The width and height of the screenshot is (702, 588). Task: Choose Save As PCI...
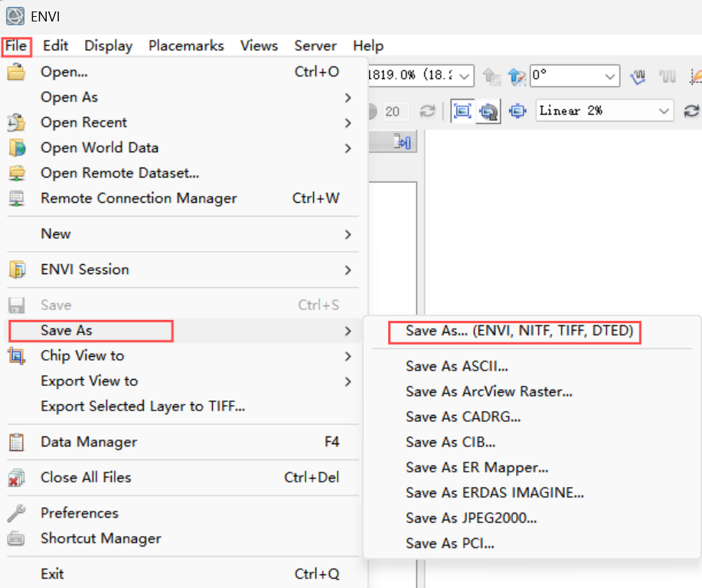click(x=532, y=544)
